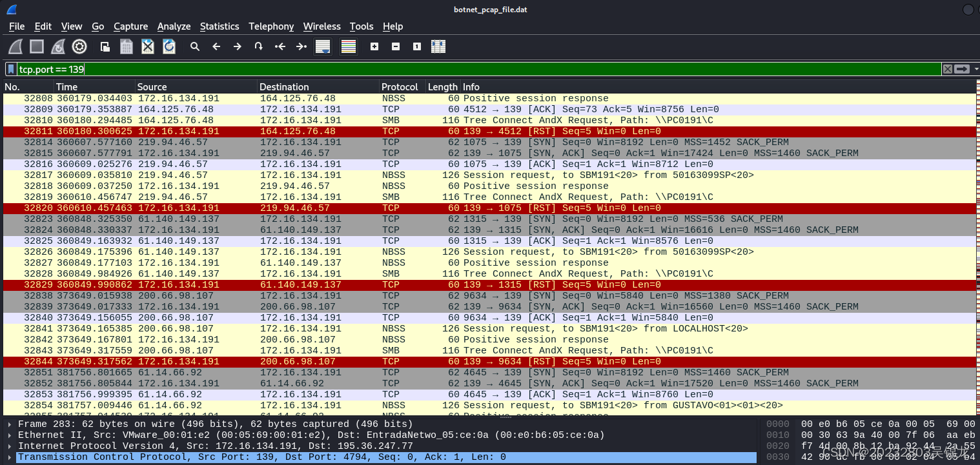Open the View menu

tap(72, 26)
